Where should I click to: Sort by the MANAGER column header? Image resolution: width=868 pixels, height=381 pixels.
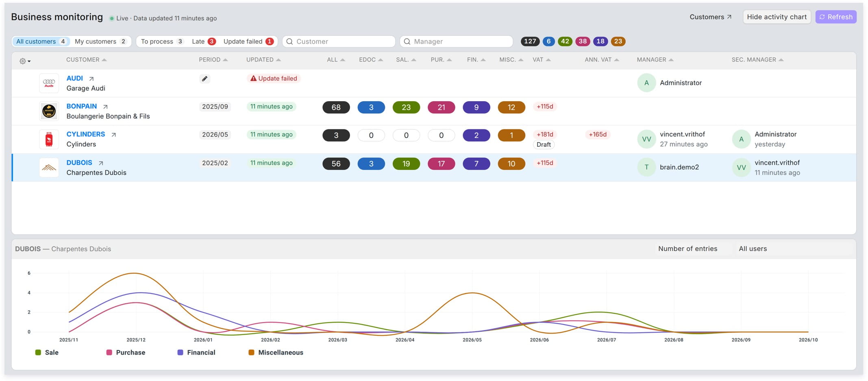click(x=655, y=60)
